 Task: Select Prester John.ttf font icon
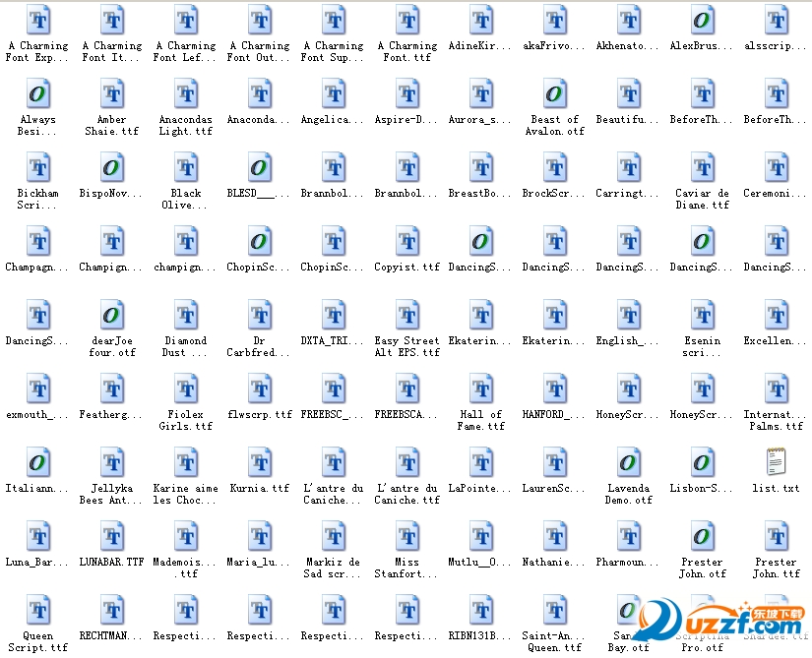[x=777, y=536]
